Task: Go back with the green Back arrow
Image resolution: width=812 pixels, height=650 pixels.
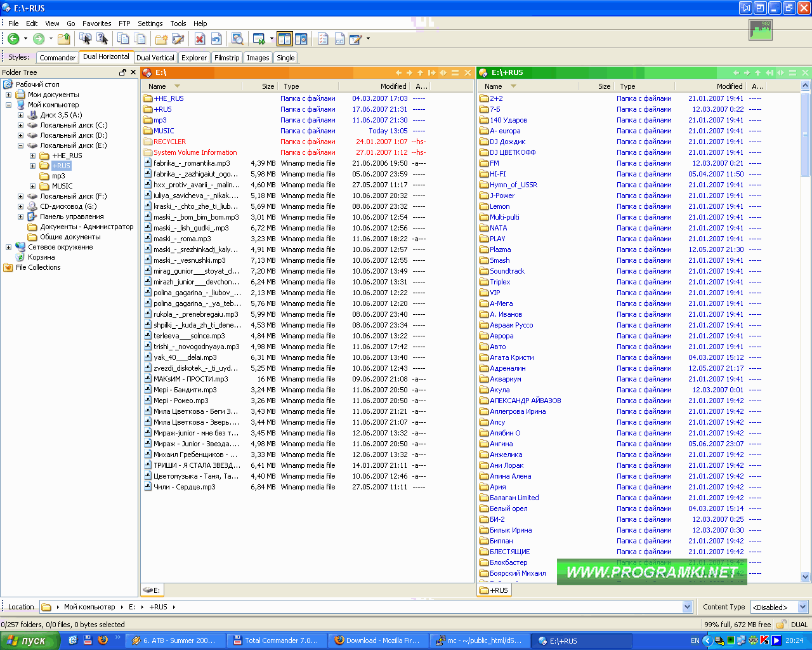Action: click(13, 39)
